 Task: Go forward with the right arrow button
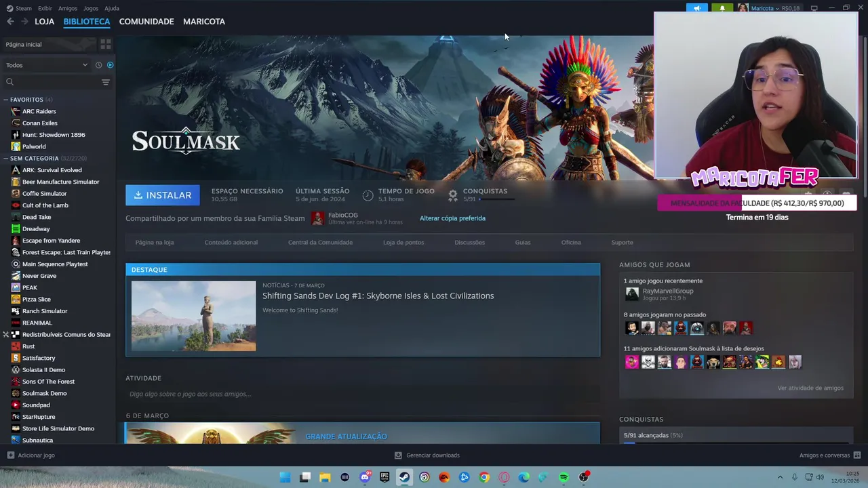click(24, 22)
